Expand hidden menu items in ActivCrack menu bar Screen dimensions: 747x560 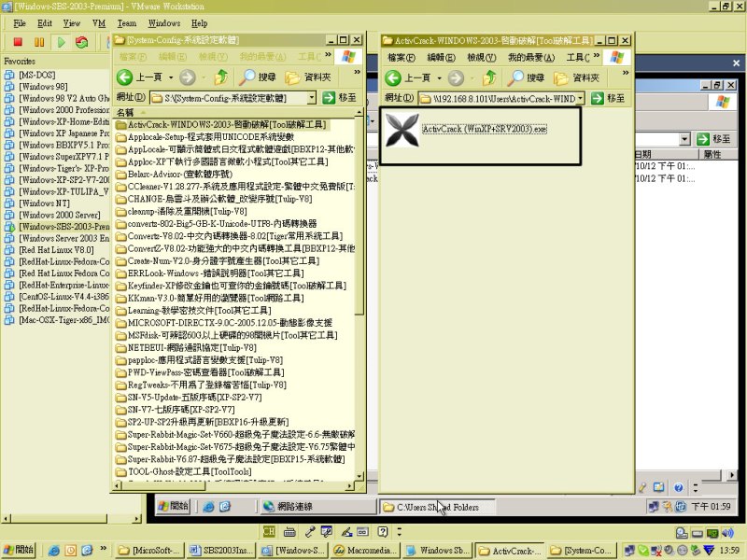pos(597,55)
